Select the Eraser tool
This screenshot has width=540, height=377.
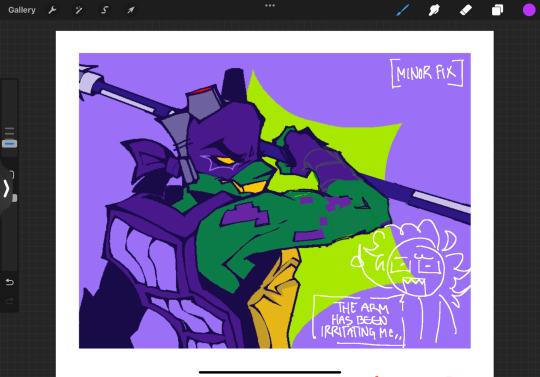(466, 10)
